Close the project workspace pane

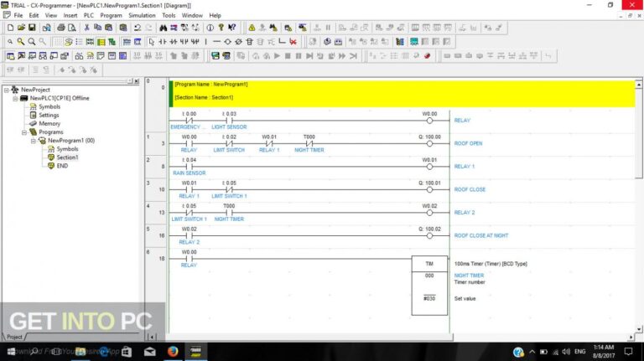(x=137, y=81)
